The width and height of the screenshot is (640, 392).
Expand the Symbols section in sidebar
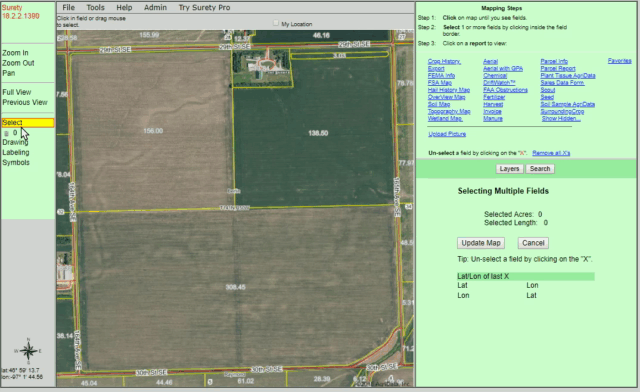16,162
